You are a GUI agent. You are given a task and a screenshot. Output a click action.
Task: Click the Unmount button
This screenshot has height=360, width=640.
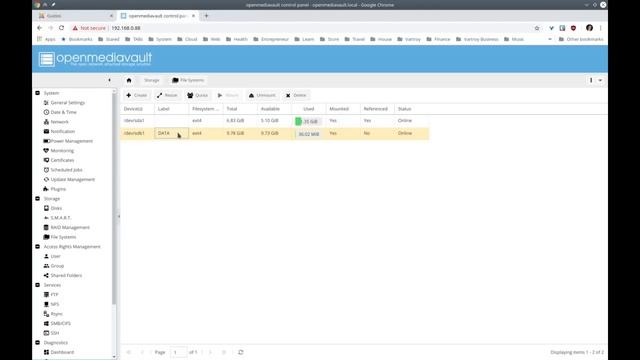click(262, 96)
